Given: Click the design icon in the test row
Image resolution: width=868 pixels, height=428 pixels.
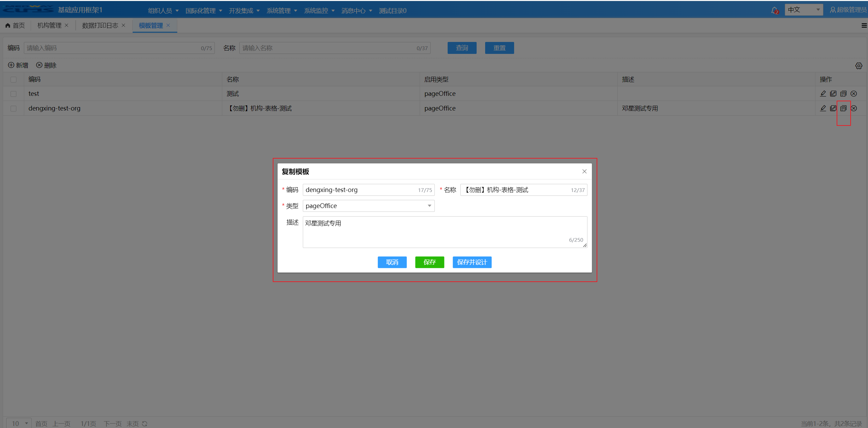Looking at the screenshot, I should (x=833, y=93).
